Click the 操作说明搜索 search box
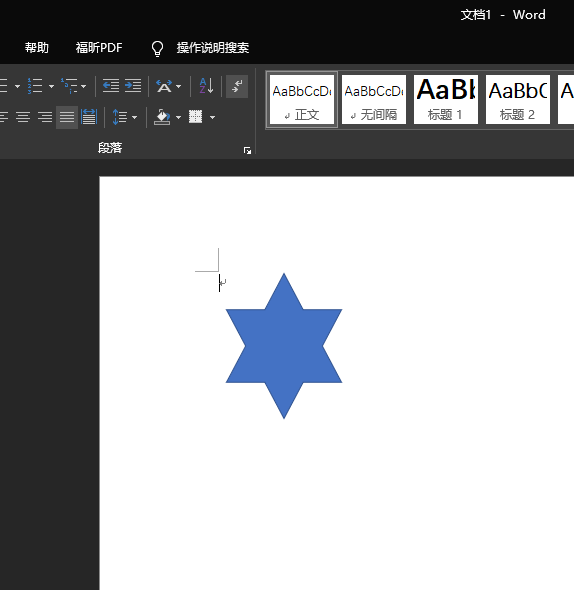Viewport: 574px width, 590px height. [x=213, y=48]
